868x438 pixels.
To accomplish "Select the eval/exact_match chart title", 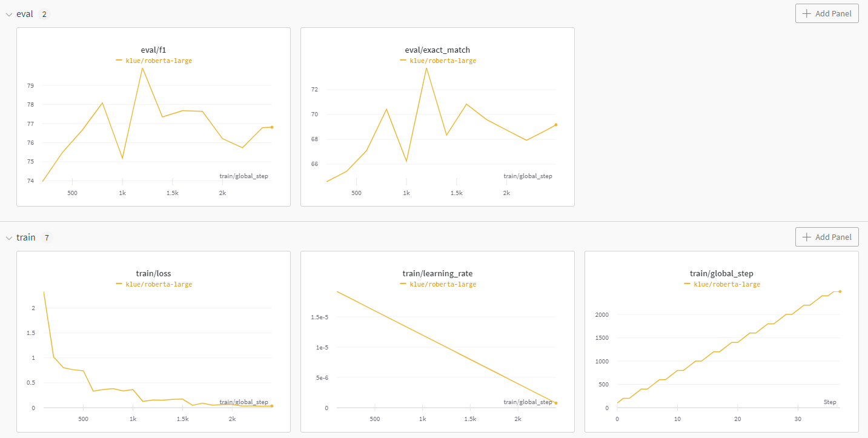I will (437, 50).
